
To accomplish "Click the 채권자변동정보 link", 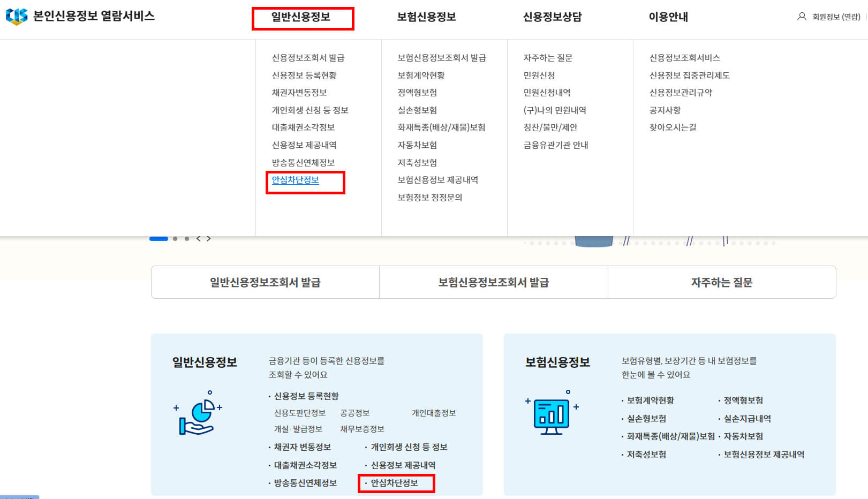I will tap(300, 92).
